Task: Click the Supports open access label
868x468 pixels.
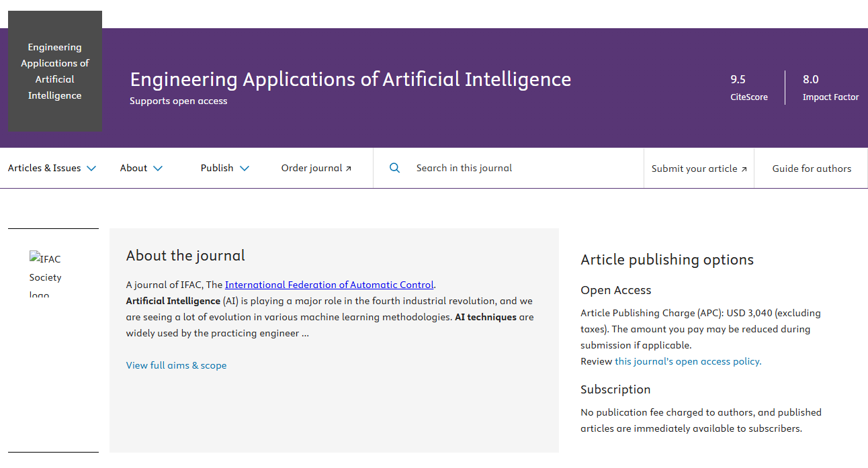Action: tap(178, 101)
